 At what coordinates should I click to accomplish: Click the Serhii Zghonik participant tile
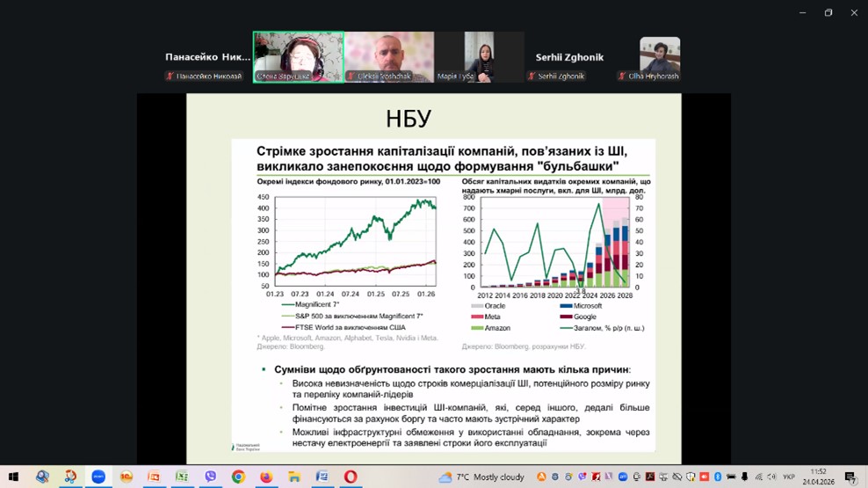click(569, 58)
